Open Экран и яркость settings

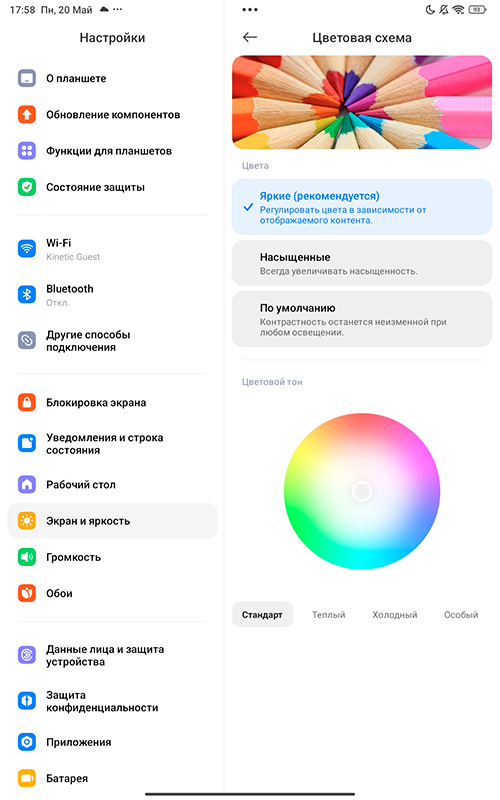[112, 521]
